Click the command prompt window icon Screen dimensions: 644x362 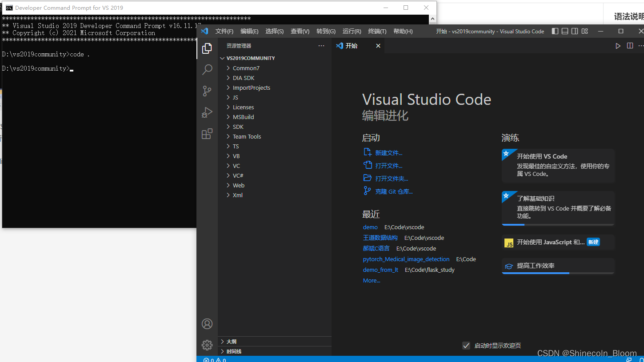[x=9, y=8]
